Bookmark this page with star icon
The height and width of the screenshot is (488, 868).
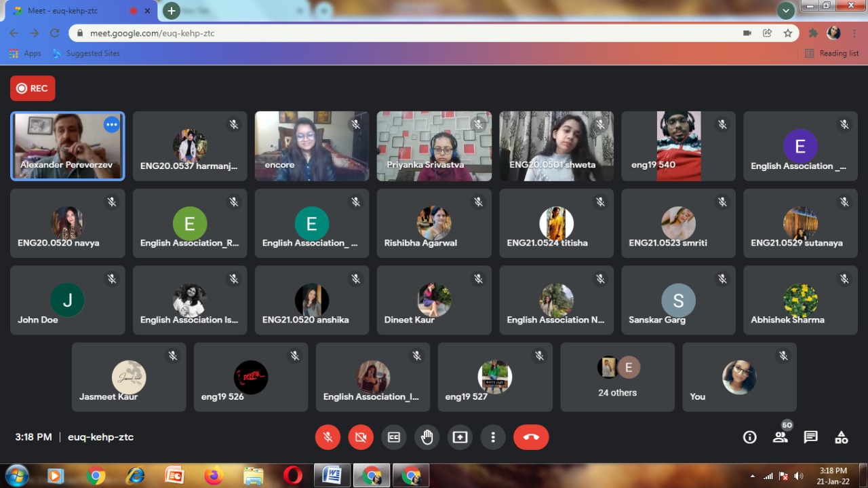(x=787, y=33)
